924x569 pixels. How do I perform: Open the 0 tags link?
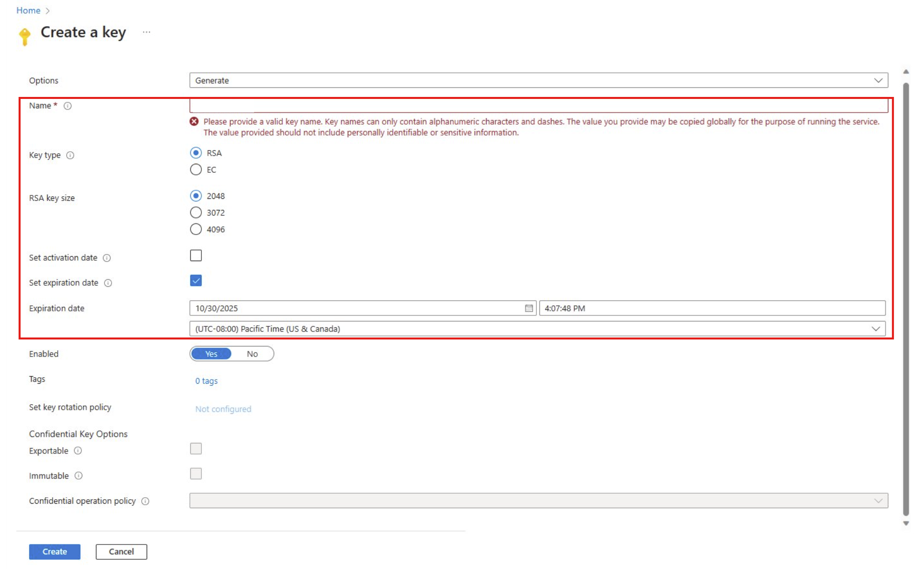pyautogui.click(x=206, y=381)
